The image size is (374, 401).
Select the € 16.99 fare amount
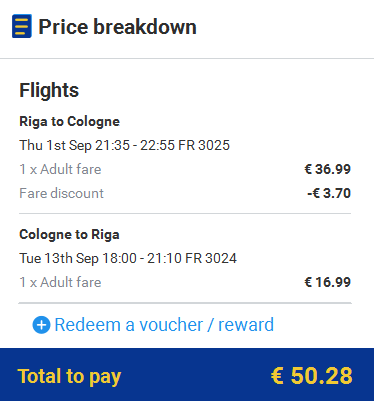point(328,282)
